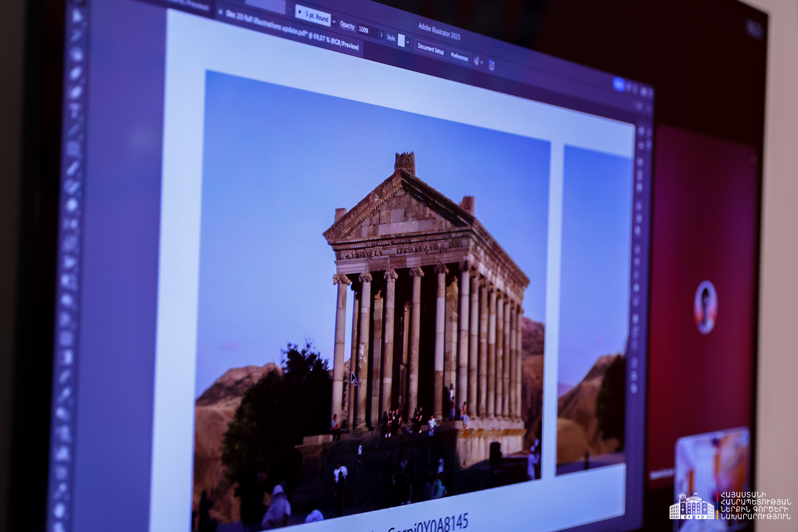Open the '5 pt. Round' brush definition dropdown
Screen dimensions: 798x532
coord(334,21)
